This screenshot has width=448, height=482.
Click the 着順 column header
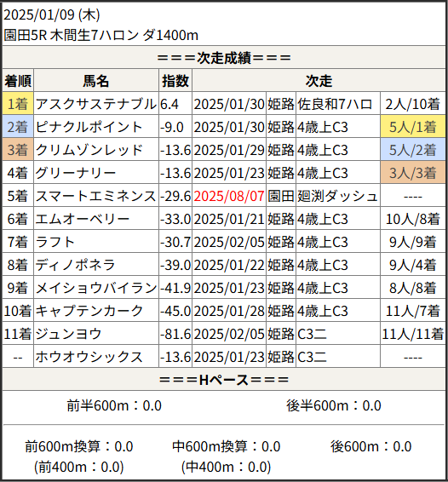point(18,81)
